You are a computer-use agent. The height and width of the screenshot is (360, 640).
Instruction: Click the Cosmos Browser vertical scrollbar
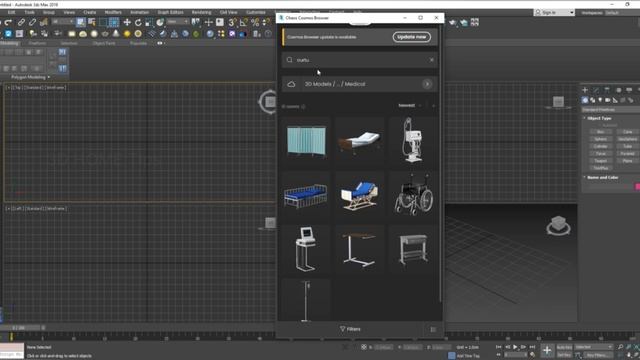coord(440,163)
